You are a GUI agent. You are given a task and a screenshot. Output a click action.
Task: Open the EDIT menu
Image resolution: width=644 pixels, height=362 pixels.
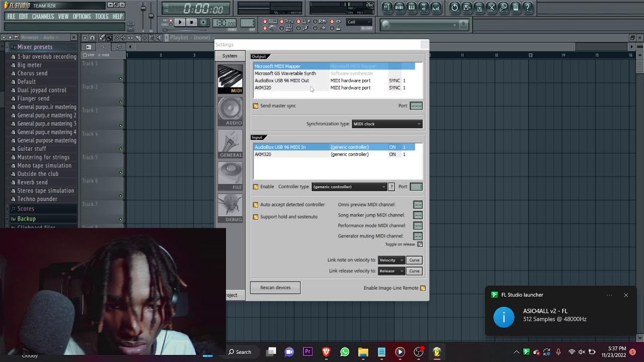tap(24, 16)
